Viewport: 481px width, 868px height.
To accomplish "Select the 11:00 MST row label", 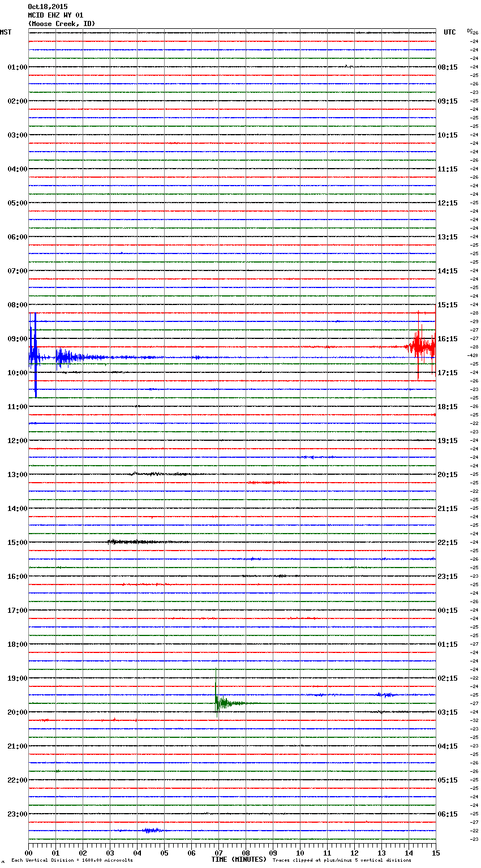I will (17, 406).
